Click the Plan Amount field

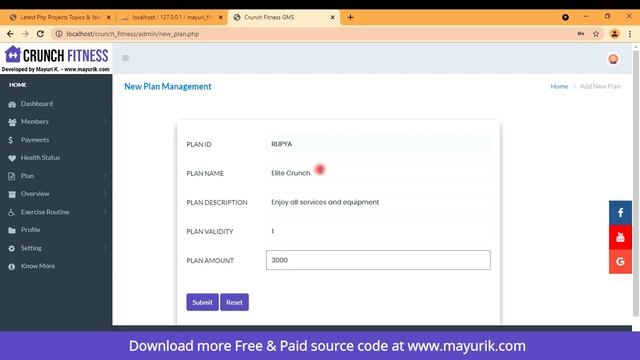[378, 260]
